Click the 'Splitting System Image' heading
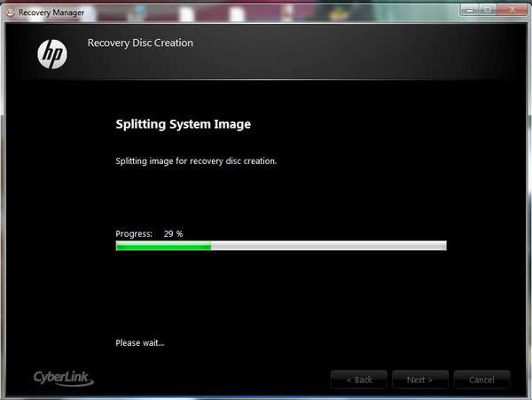 tap(184, 124)
